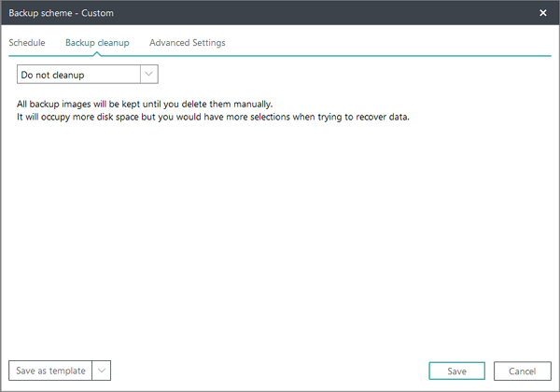Click the pointer notch under Backup cleanup tab
The width and height of the screenshot is (560, 392).
pyautogui.click(x=97, y=54)
